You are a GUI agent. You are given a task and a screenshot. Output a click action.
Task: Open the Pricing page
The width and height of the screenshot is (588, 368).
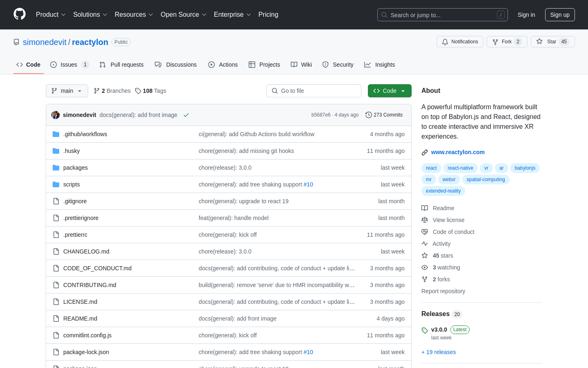[268, 14]
